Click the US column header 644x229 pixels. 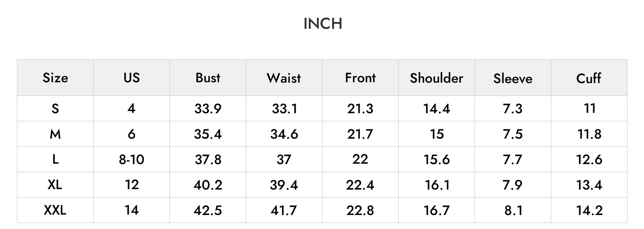pos(131,78)
